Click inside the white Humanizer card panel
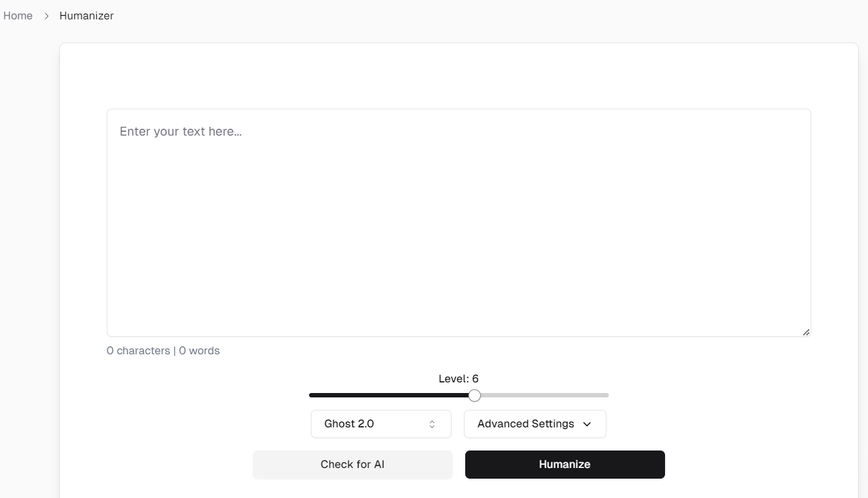This screenshot has width=868, height=498. click(x=459, y=75)
